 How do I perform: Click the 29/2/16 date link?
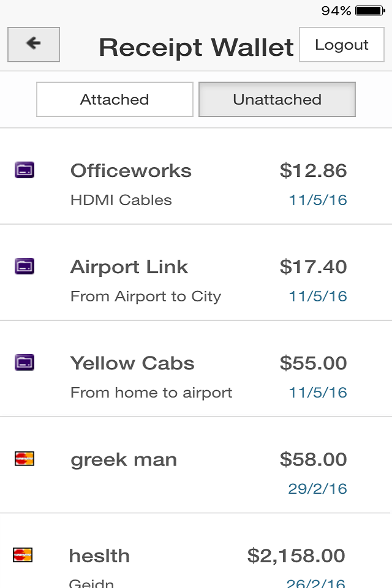[317, 489]
